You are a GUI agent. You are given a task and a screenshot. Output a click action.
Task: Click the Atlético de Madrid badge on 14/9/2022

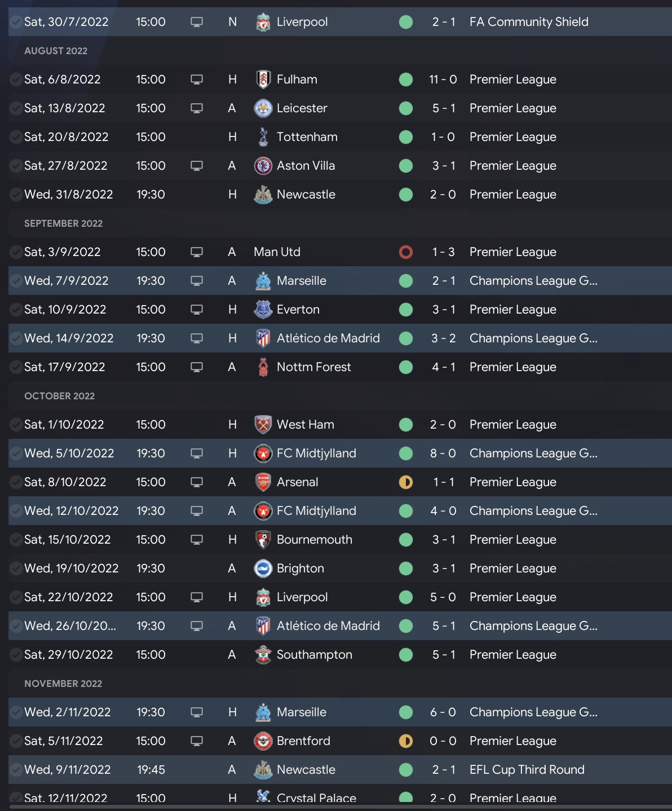pyautogui.click(x=263, y=338)
